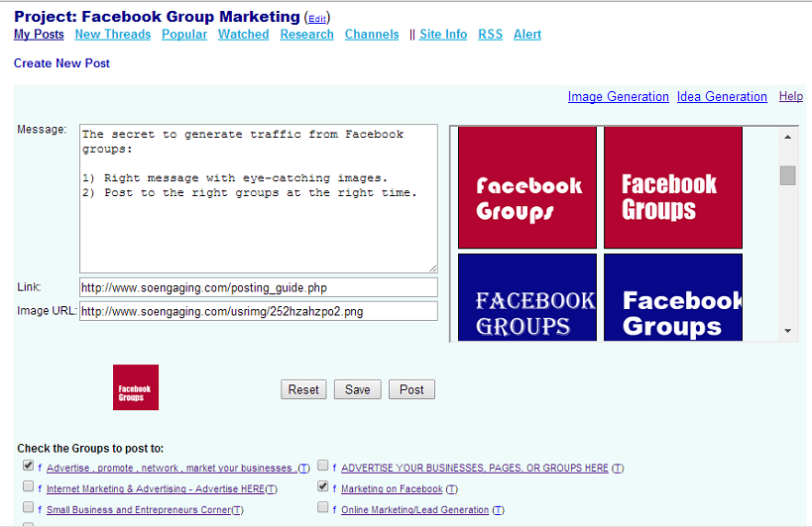
Task: Open 'Online Marketing/Lead Generation' group link
Action: [414, 510]
